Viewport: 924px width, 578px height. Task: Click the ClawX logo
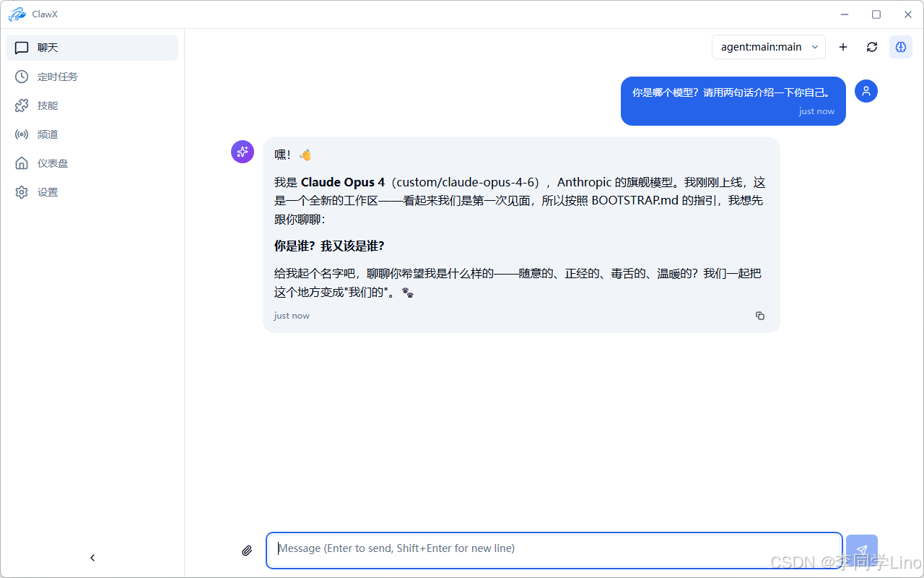click(x=17, y=14)
